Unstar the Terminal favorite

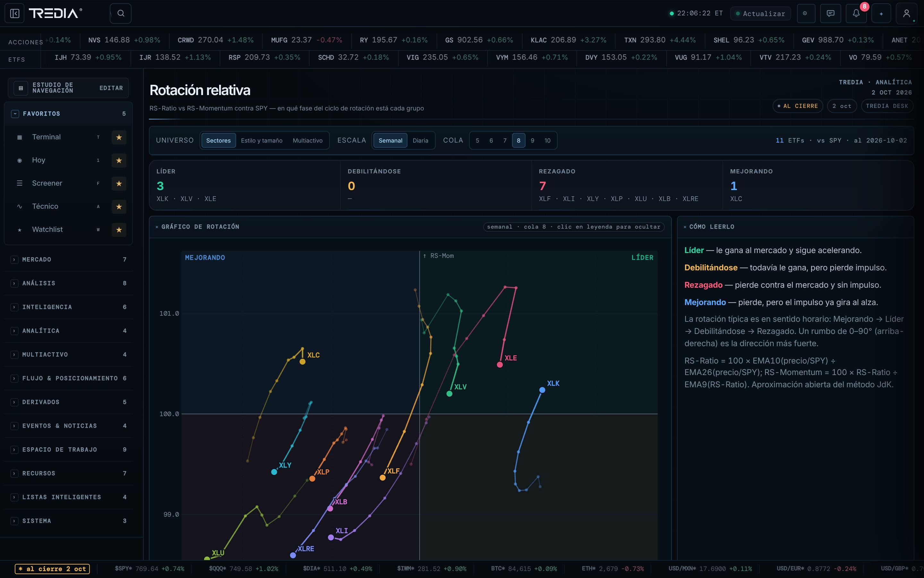(119, 137)
